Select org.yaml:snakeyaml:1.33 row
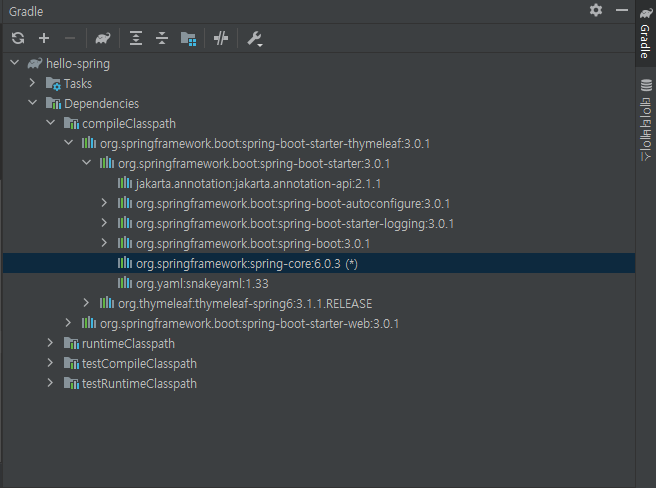 pyautogui.click(x=319, y=284)
